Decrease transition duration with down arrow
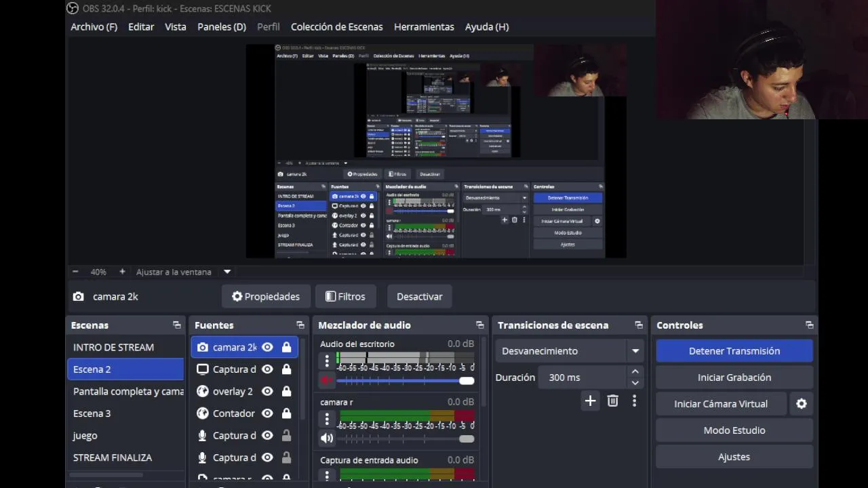 635,383
